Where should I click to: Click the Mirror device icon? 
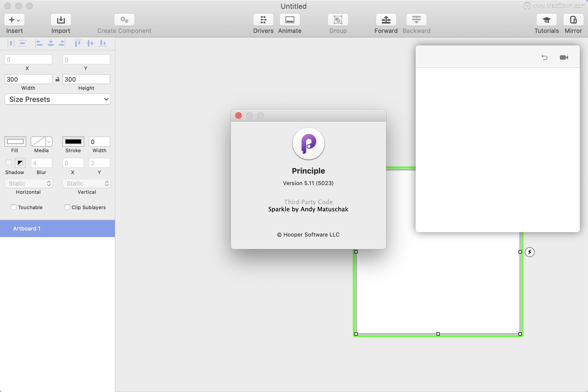573,20
